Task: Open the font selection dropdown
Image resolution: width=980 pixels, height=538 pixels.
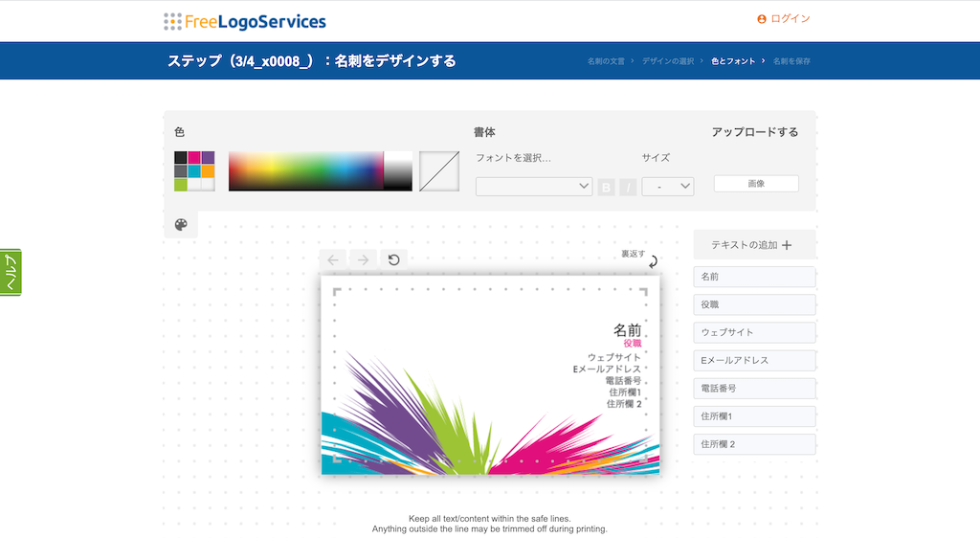Action: click(534, 187)
